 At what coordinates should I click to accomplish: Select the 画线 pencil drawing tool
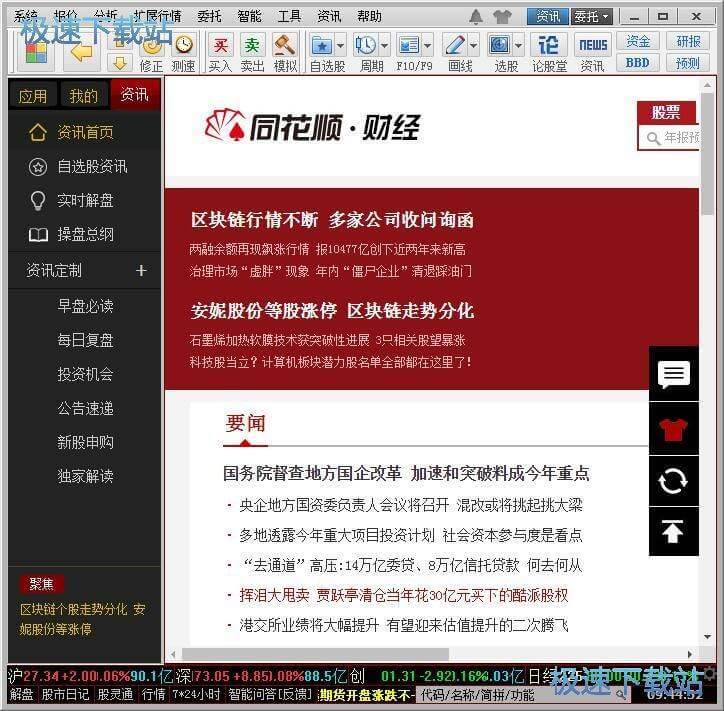[454, 45]
